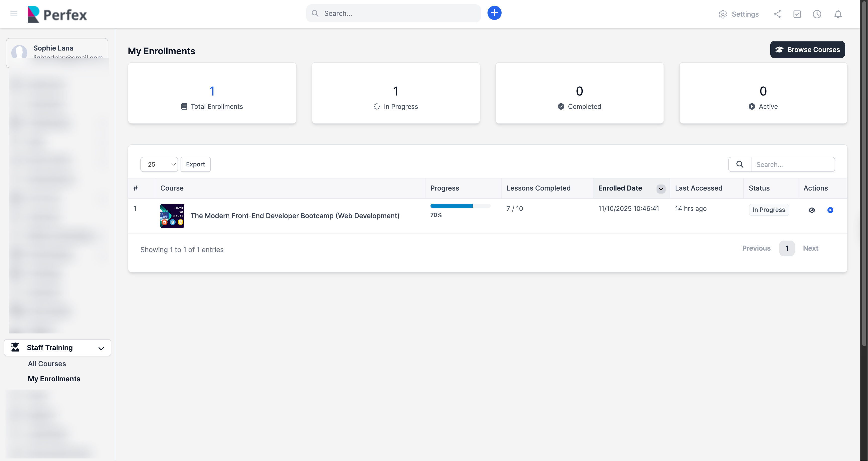Click the eye icon to view enrollment

[812, 210]
